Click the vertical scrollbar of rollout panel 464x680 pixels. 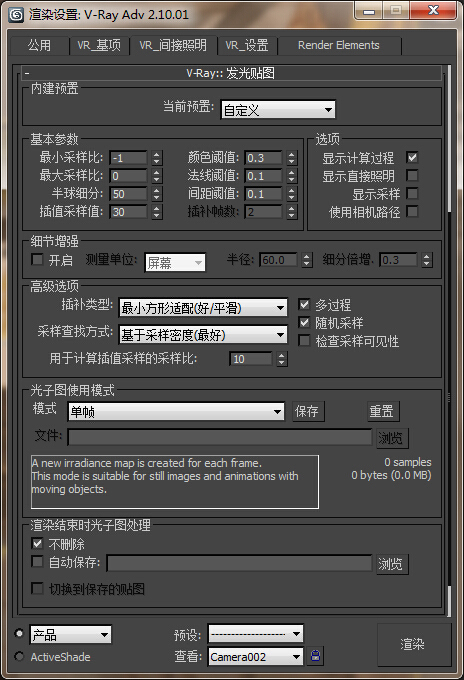(x=449, y=338)
